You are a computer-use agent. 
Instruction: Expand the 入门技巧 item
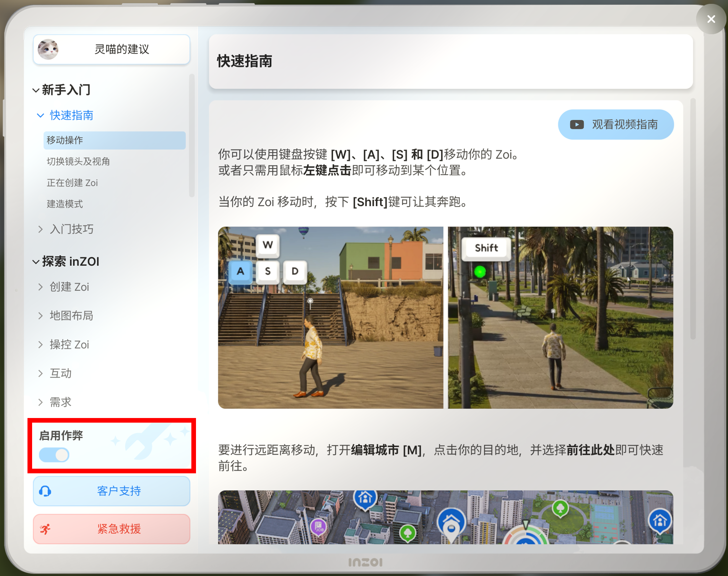66,229
